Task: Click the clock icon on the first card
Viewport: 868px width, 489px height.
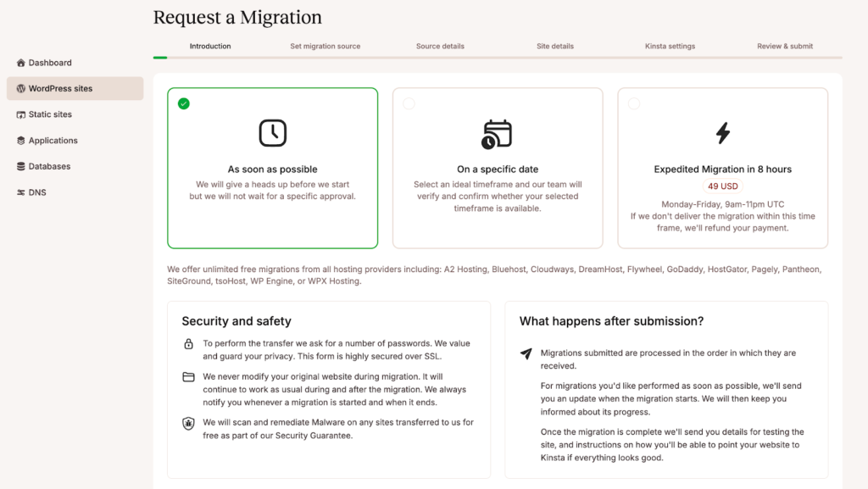Action: pyautogui.click(x=273, y=132)
